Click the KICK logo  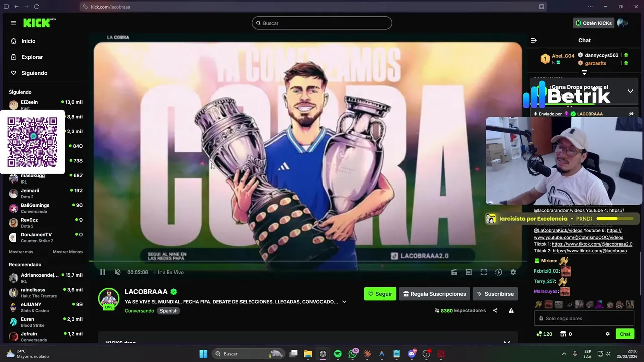coord(39,23)
